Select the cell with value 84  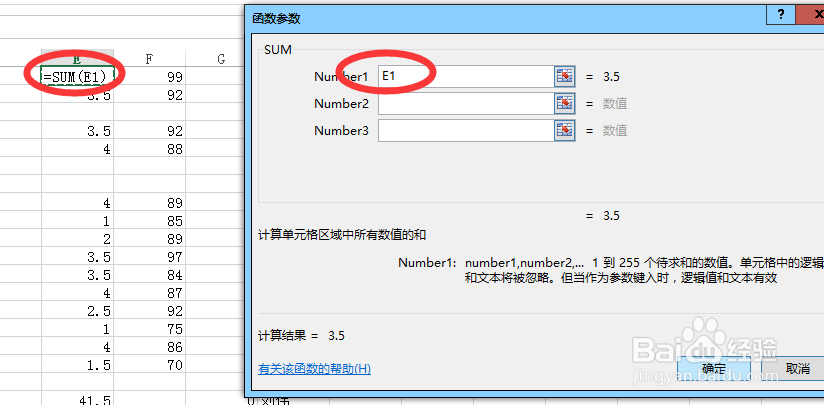point(149,275)
